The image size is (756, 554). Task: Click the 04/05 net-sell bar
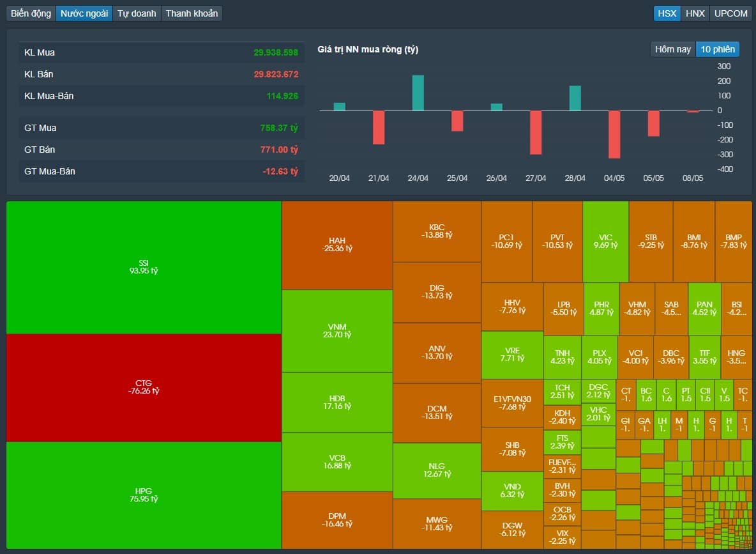coord(614,135)
